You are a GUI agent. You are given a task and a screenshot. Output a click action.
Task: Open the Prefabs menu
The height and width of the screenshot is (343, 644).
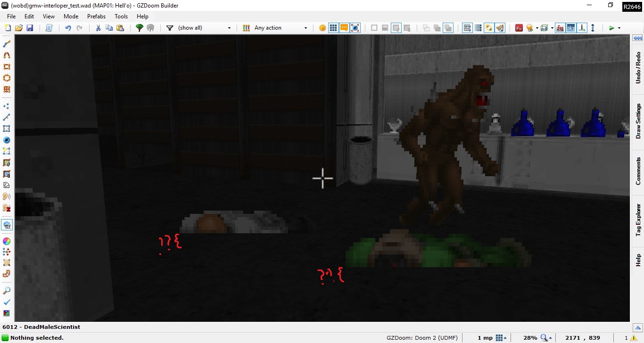[97, 16]
